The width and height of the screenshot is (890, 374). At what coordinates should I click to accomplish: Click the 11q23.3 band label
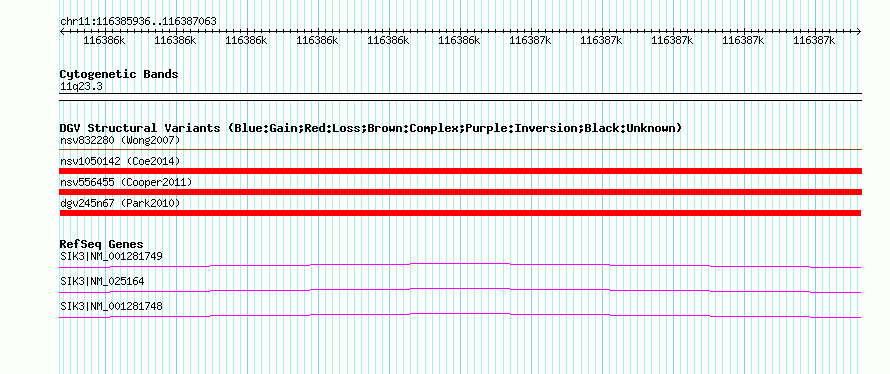point(81,86)
